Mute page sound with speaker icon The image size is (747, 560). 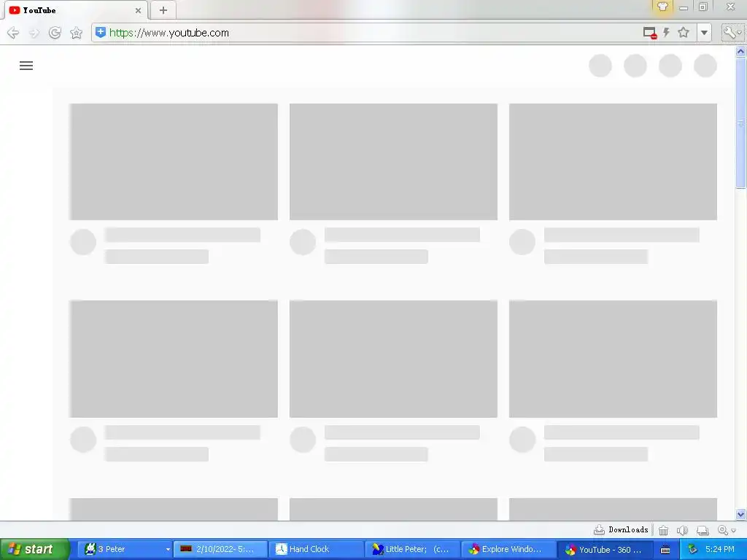click(x=682, y=531)
